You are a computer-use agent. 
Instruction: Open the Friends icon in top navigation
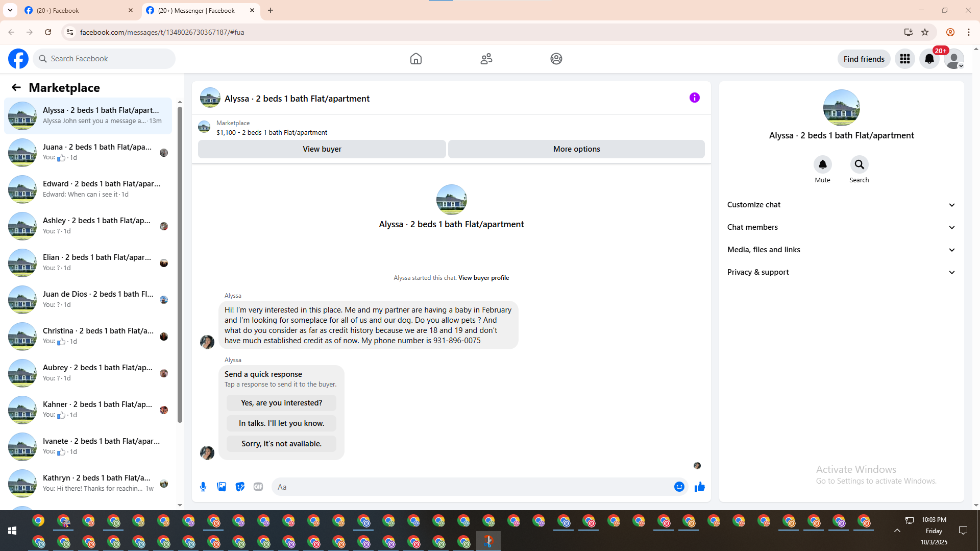(486, 59)
